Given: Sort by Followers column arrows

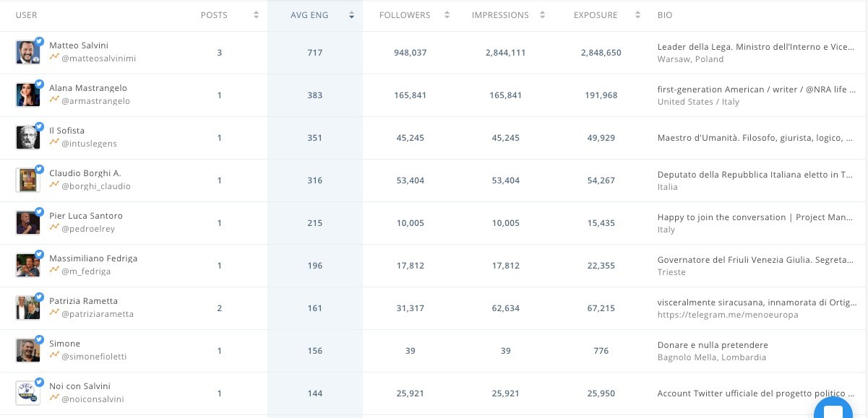Looking at the screenshot, I should (x=447, y=15).
